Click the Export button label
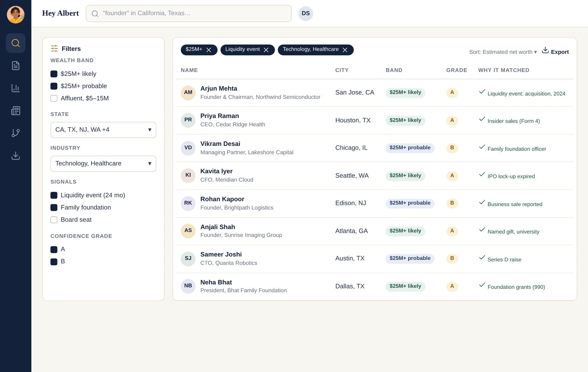The image size is (588, 372). point(560,52)
